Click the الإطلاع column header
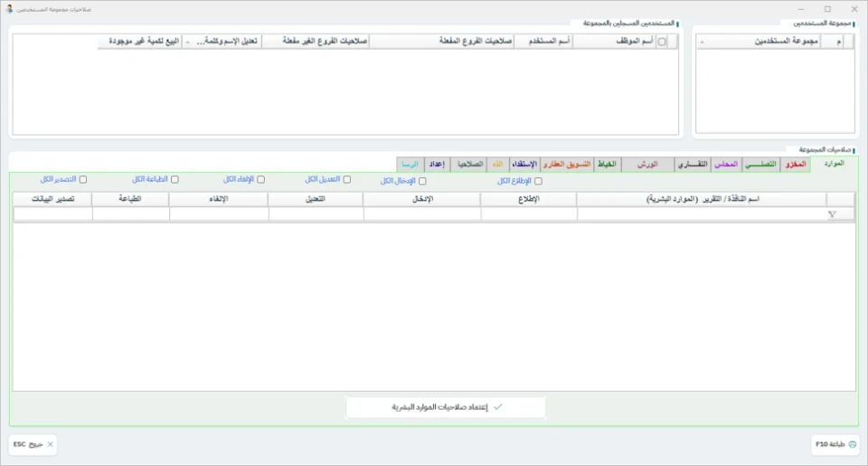This screenshot has height=466, width=868. click(x=529, y=199)
